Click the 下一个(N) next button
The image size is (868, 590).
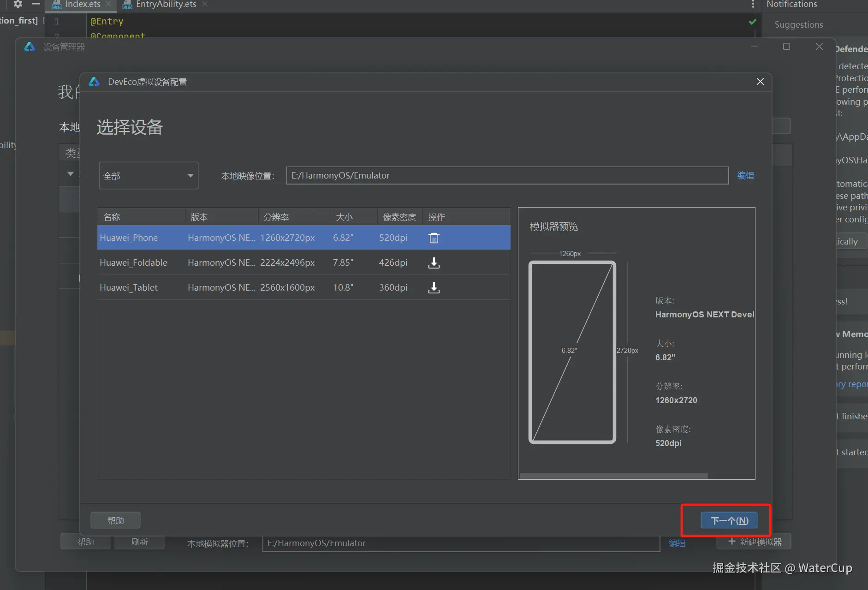pos(729,520)
